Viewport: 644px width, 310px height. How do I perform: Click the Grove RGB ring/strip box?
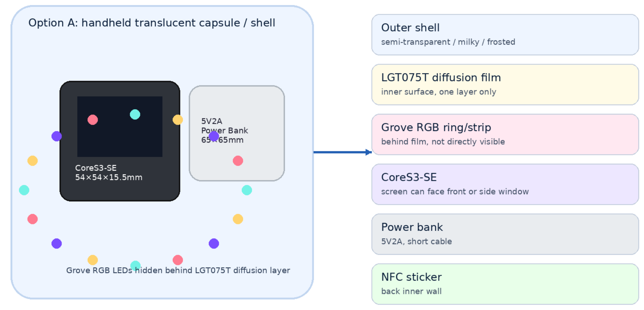point(505,135)
